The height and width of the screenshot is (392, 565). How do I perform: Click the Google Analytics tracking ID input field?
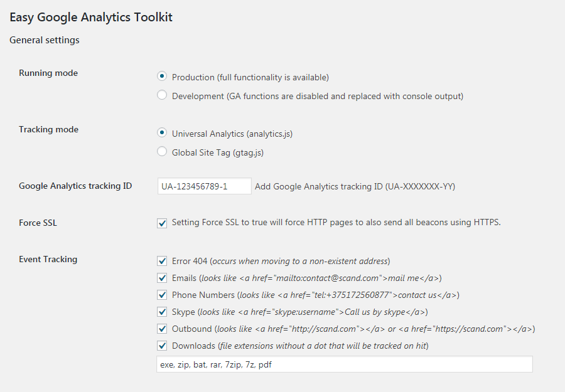coord(204,186)
